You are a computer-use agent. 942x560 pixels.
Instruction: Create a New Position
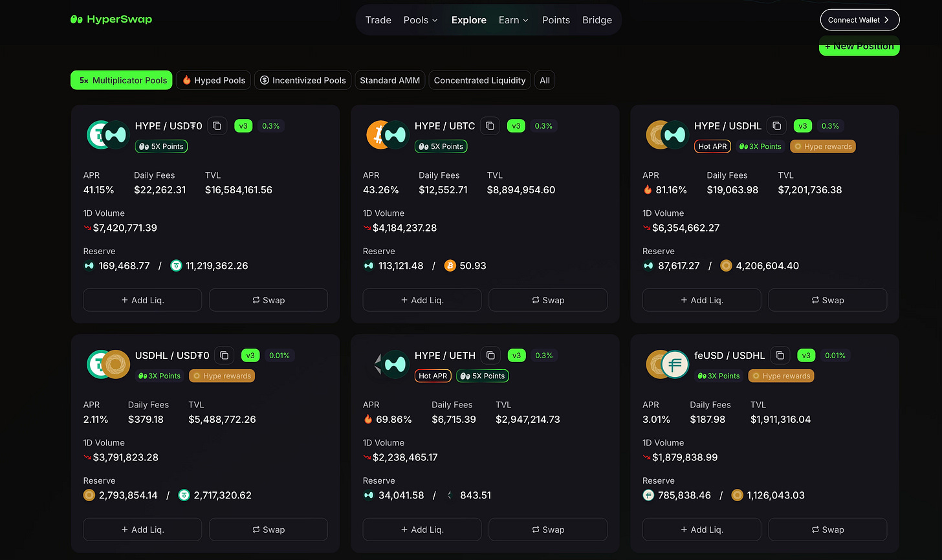859,47
